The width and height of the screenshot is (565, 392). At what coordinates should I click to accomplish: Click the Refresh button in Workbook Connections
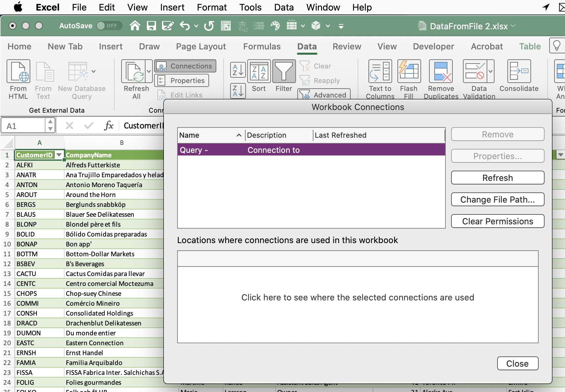498,178
